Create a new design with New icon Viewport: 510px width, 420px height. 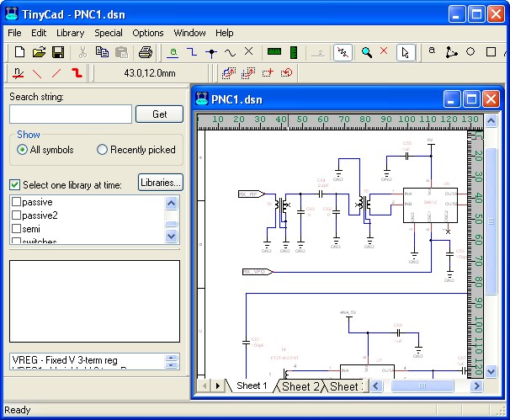(19, 52)
